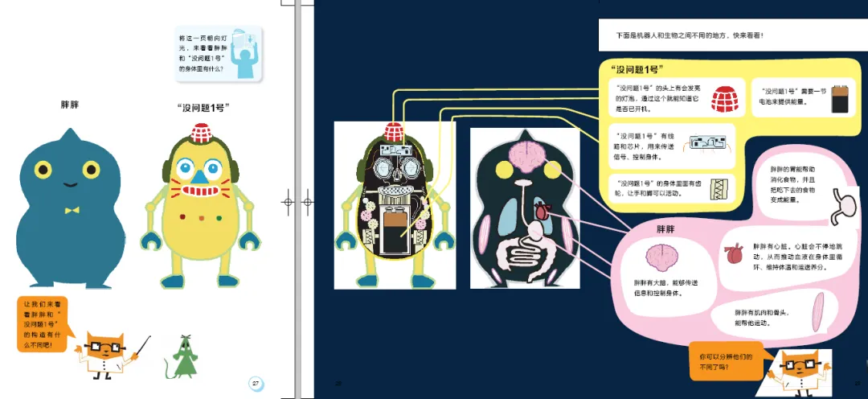Click the circuit board inside robot x-ray head
Screen dimensions: 868x399
point(394,149)
